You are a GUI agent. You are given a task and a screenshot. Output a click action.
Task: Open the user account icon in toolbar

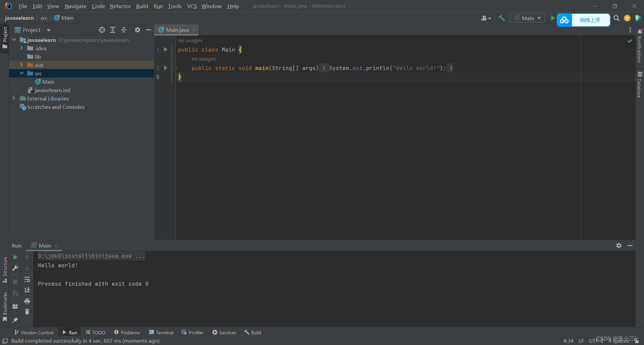click(x=486, y=18)
